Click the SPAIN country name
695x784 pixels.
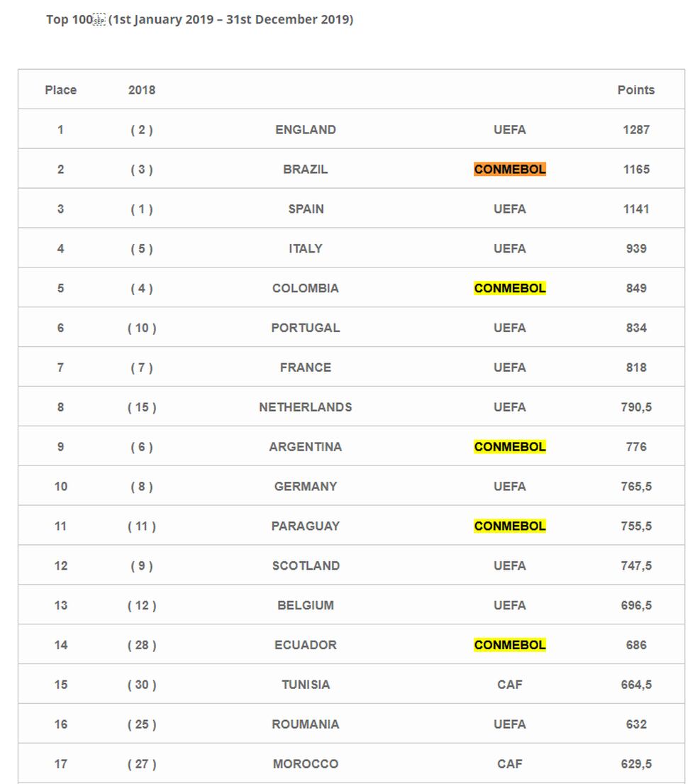click(306, 209)
